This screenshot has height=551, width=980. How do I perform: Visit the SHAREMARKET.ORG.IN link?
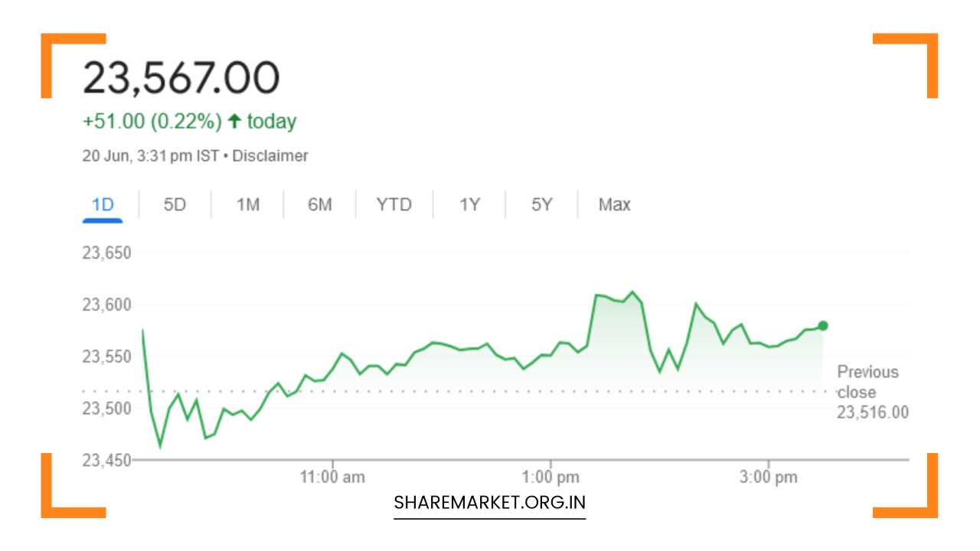coord(489,503)
